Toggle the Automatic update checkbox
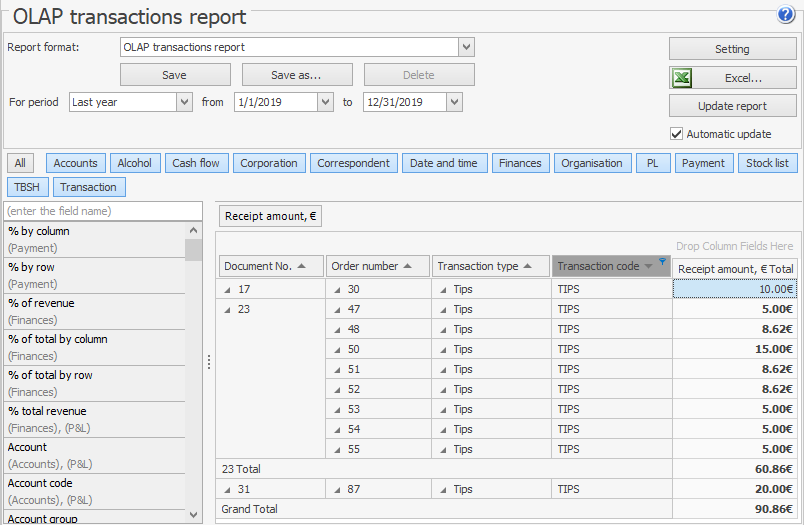The image size is (804, 525). (x=676, y=134)
